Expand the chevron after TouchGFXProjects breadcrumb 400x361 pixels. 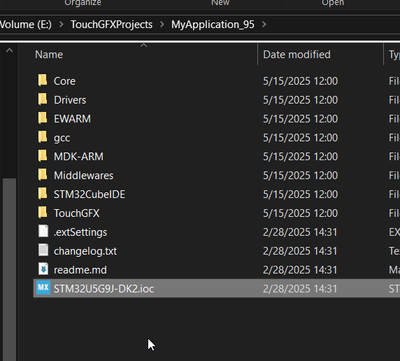162,24
